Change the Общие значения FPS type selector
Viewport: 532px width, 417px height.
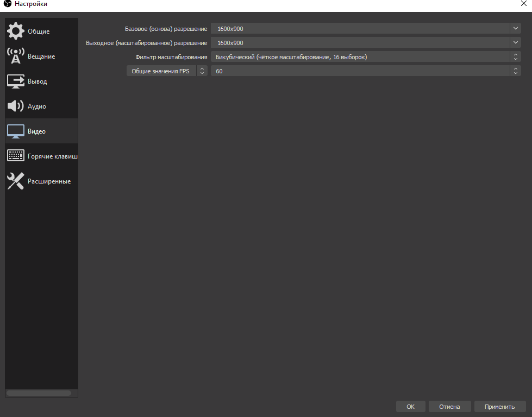tap(202, 71)
